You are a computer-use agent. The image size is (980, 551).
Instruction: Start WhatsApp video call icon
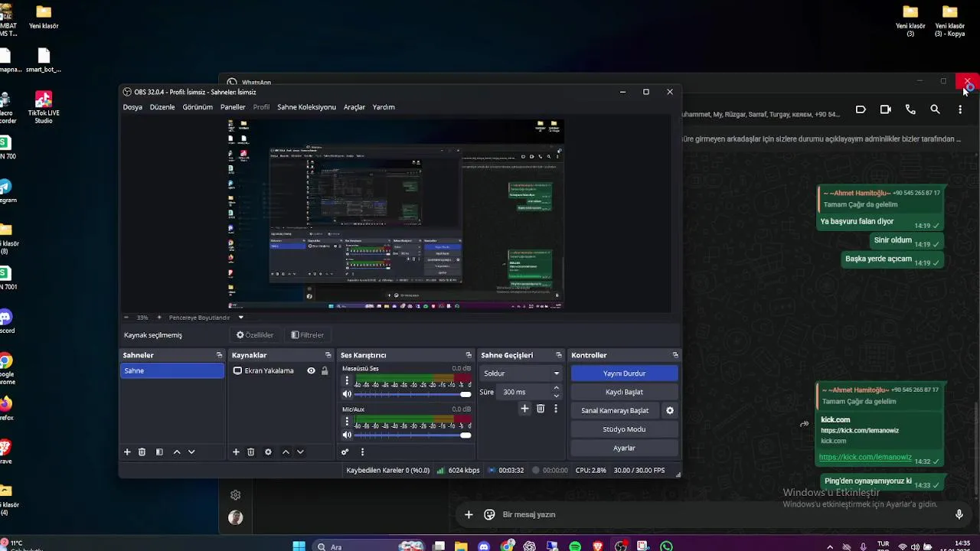click(886, 109)
